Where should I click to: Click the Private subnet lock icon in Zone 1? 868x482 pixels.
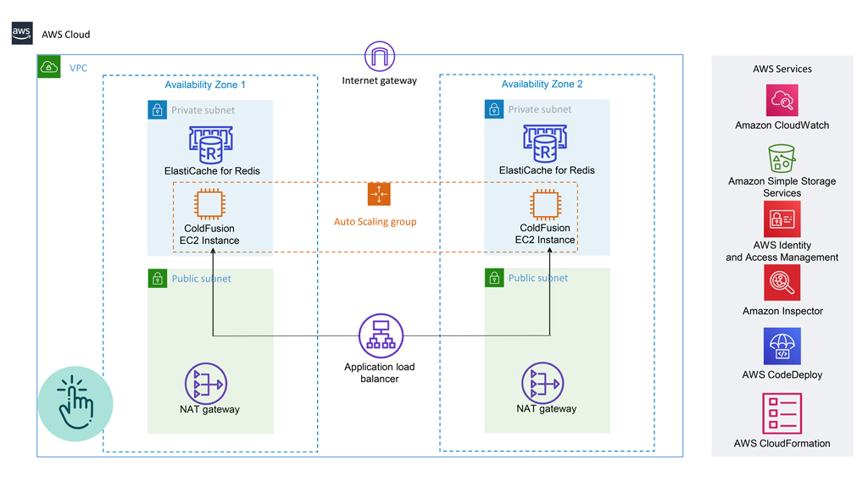coord(157,109)
